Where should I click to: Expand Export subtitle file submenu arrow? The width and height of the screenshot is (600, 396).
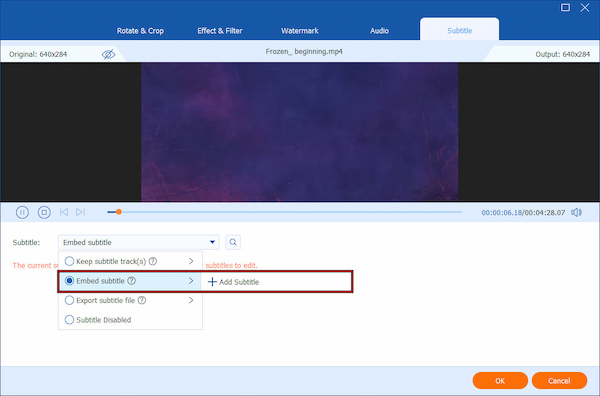191,300
